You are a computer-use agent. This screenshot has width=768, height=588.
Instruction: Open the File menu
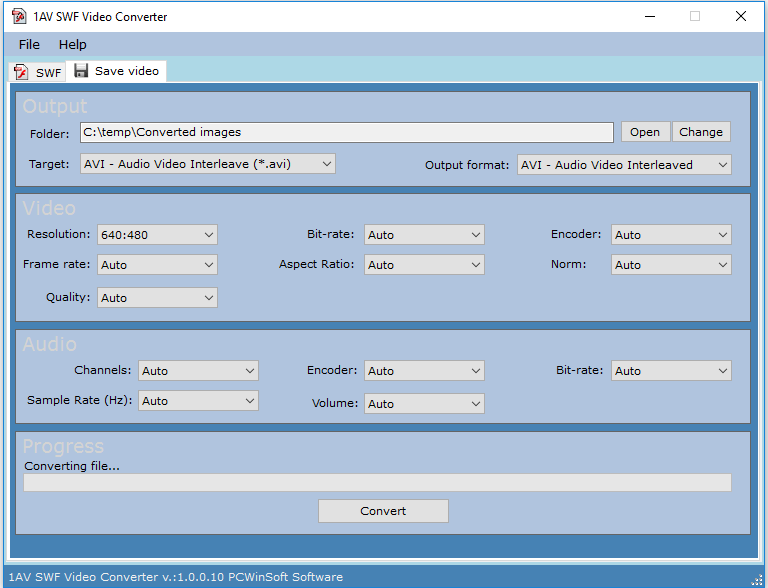(29, 45)
